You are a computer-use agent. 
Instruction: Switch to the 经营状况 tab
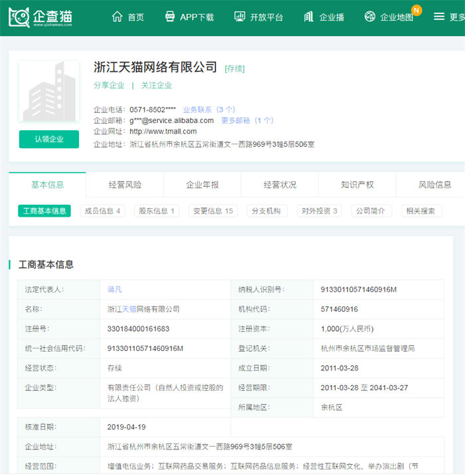click(x=280, y=185)
